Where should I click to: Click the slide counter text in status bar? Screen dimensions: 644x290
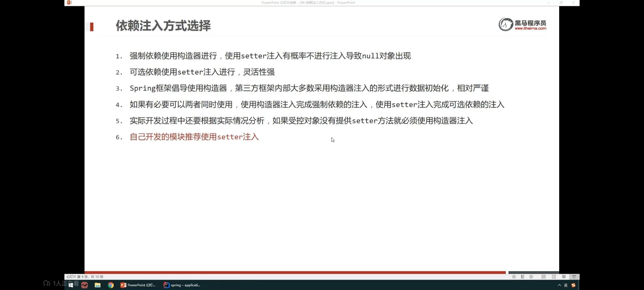pos(85,277)
